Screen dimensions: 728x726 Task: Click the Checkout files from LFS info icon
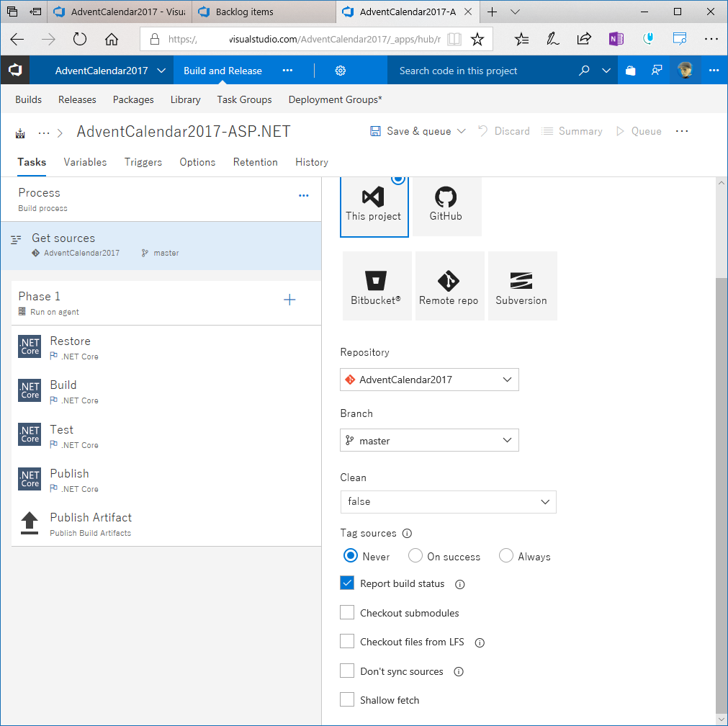(480, 642)
